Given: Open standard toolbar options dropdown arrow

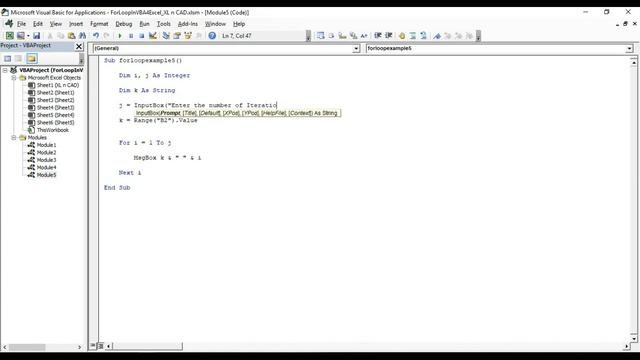Looking at the screenshot, I should click(308, 36).
